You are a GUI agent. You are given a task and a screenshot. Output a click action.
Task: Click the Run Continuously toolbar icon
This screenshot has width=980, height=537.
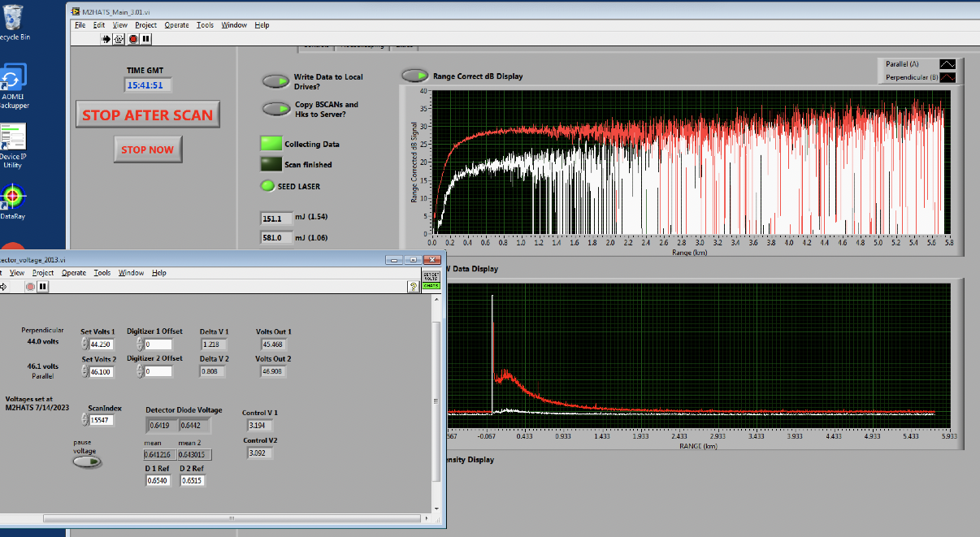click(x=119, y=38)
